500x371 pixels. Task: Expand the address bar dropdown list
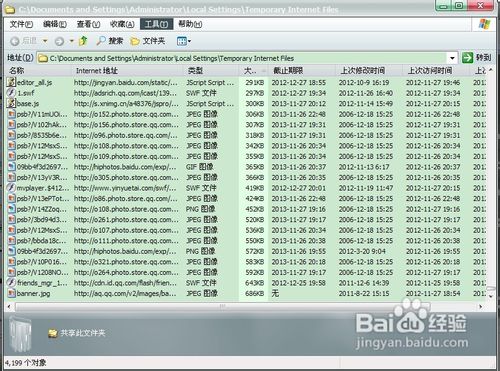(452, 58)
